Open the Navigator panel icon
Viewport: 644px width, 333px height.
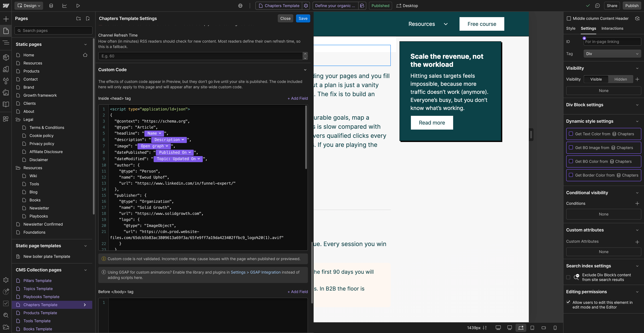[x=6, y=42]
